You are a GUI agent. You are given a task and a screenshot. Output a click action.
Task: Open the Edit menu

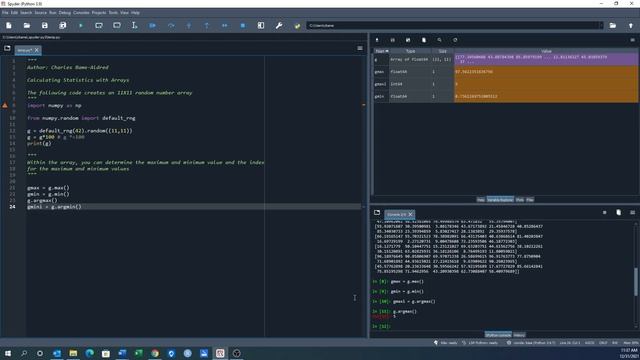click(14, 13)
